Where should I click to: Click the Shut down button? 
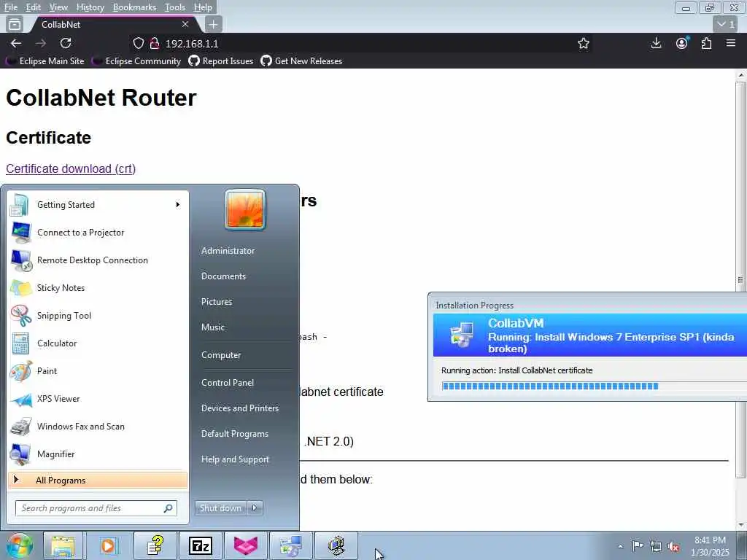[x=220, y=508]
